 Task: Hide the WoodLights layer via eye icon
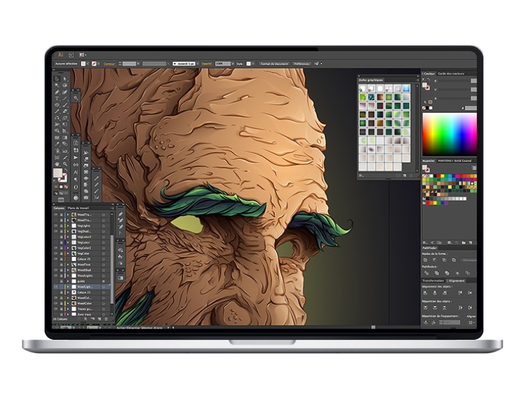(x=56, y=275)
